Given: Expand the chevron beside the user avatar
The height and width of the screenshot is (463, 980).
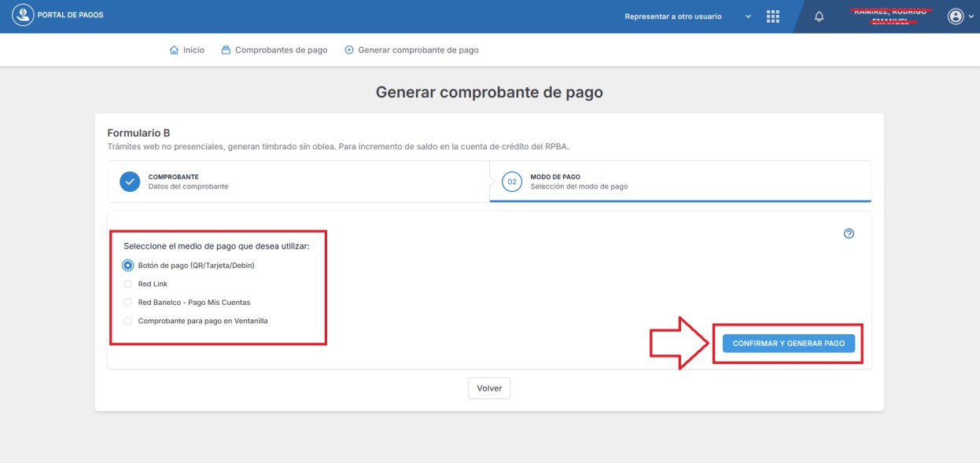Looking at the screenshot, I should (x=971, y=17).
